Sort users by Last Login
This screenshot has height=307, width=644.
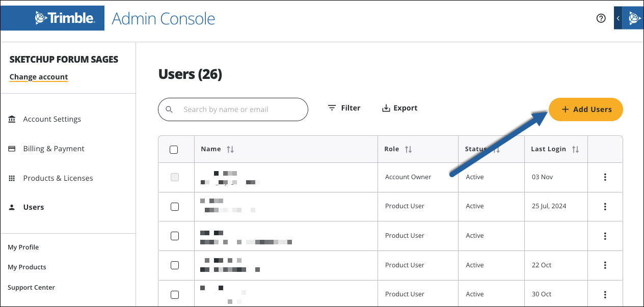click(x=576, y=149)
